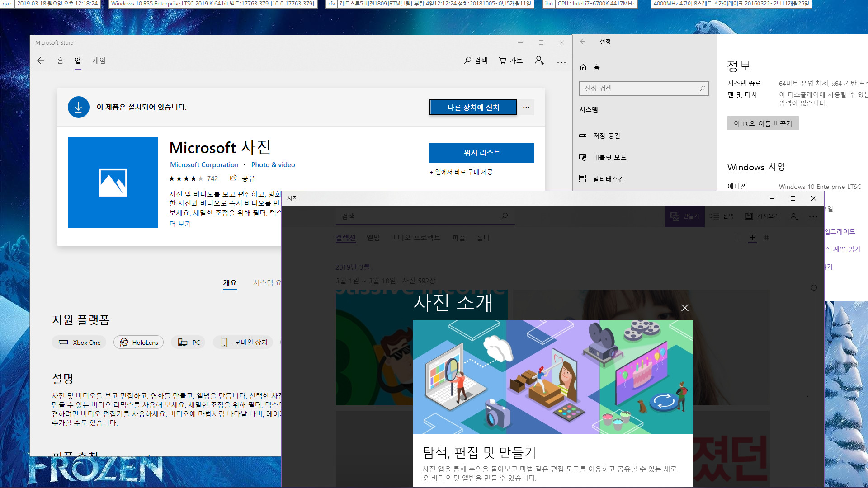The height and width of the screenshot is (488, 868).
Task: Go back in Microsoft Store window
Action: pyautogui.click(x=41, y=61)
